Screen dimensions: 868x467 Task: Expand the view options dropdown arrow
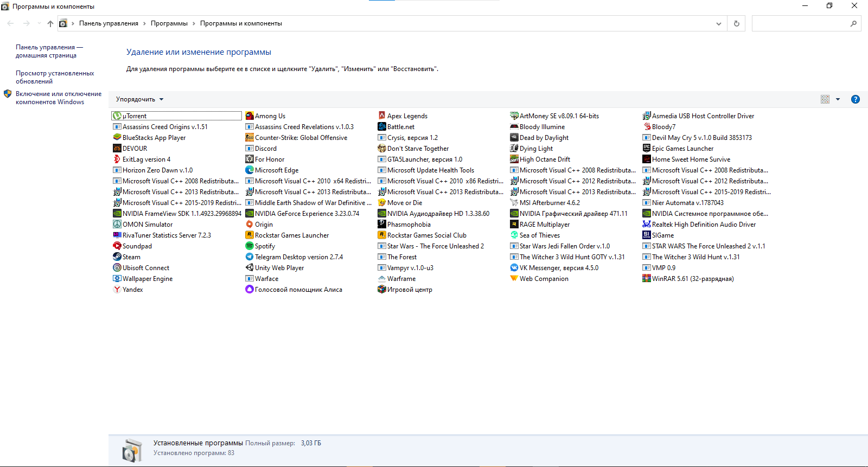coord(838,99)
